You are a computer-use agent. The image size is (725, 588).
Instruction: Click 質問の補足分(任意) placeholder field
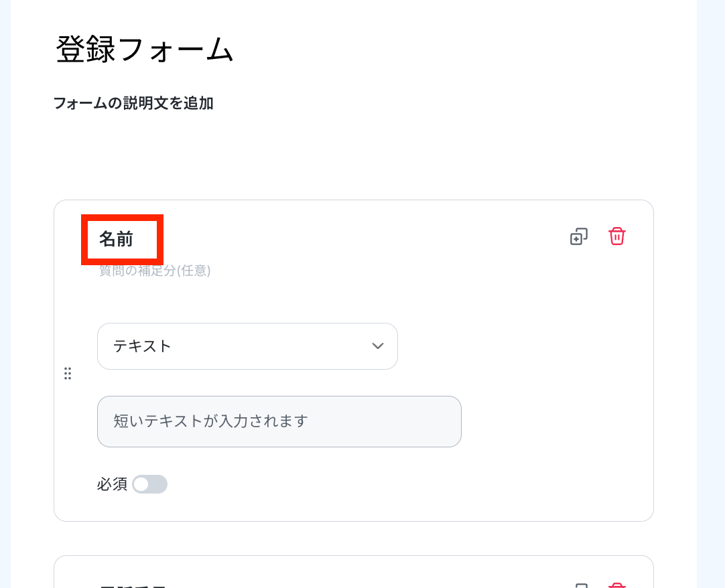(x=155, y=271)
